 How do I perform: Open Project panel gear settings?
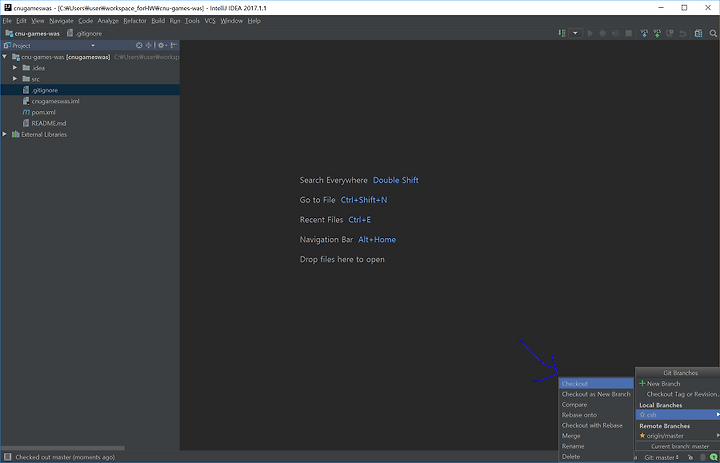pos(162,45)
